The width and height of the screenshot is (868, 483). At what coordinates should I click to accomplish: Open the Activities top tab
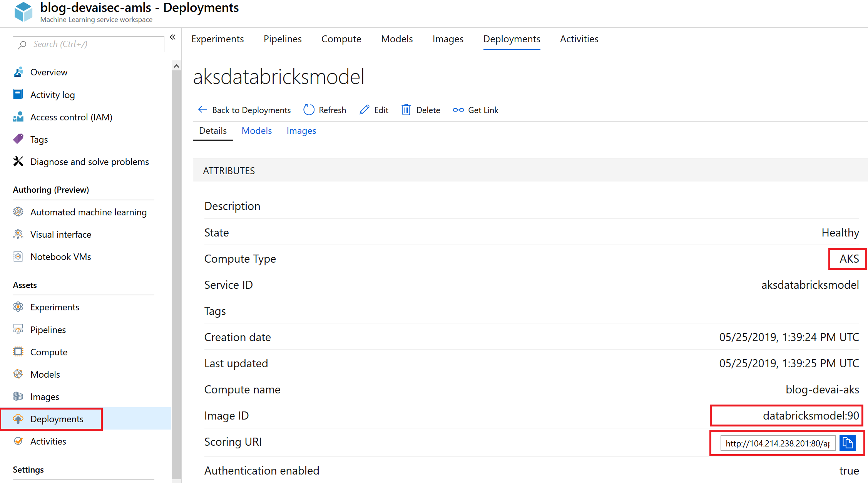579,39
